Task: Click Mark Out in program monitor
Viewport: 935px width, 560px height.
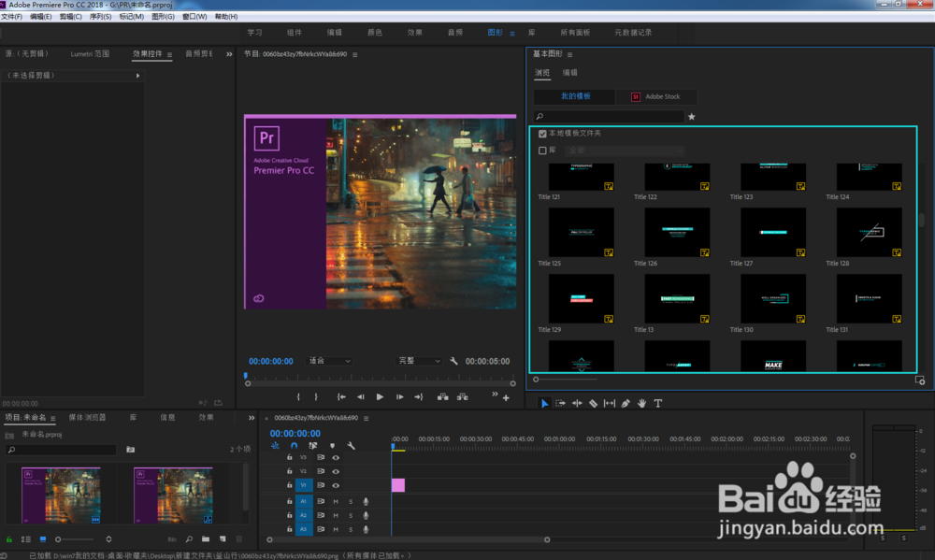Action: (316, 397)
